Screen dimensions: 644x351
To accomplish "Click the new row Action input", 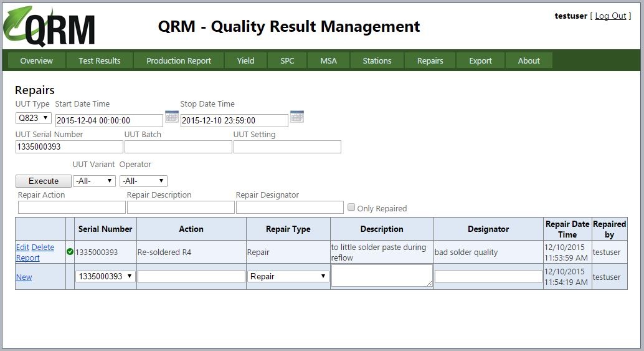I will (x=191, y=277).
